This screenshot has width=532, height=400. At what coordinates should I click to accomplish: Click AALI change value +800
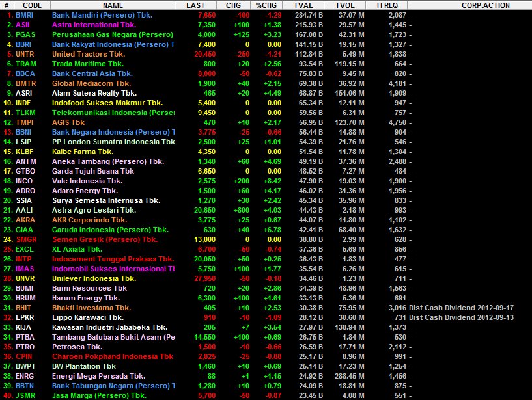click(242, 211)
